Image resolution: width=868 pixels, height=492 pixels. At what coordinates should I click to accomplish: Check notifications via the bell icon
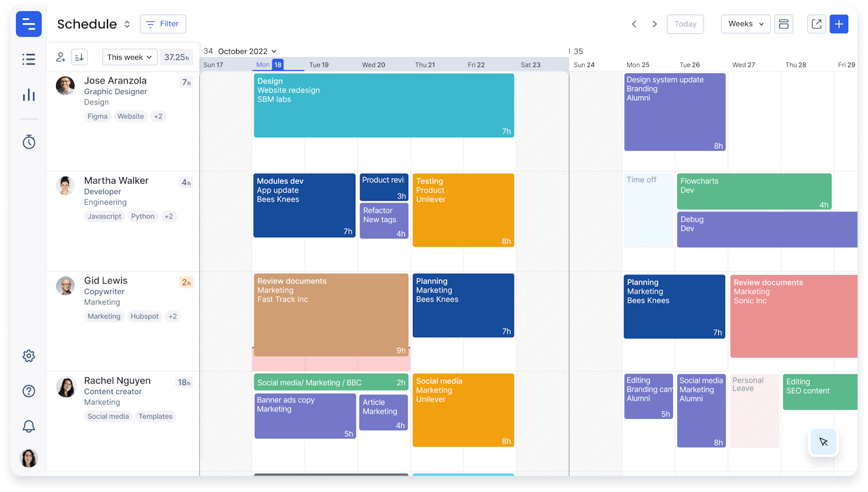[28, 426]
